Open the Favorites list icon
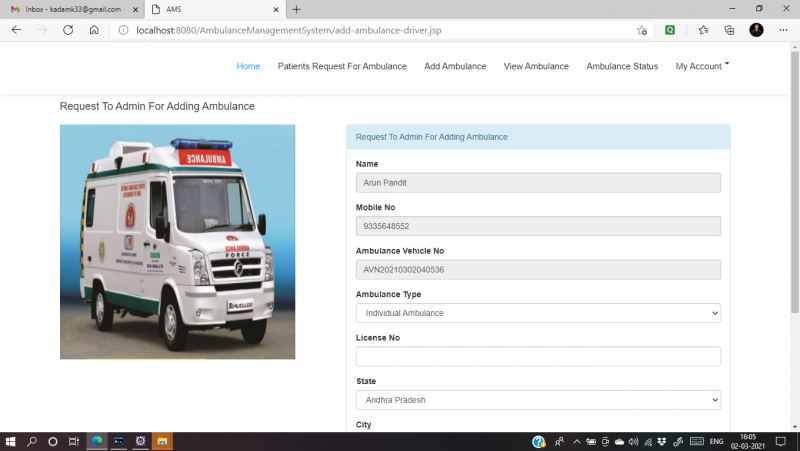The image size is (800, 451). [704, 30]
